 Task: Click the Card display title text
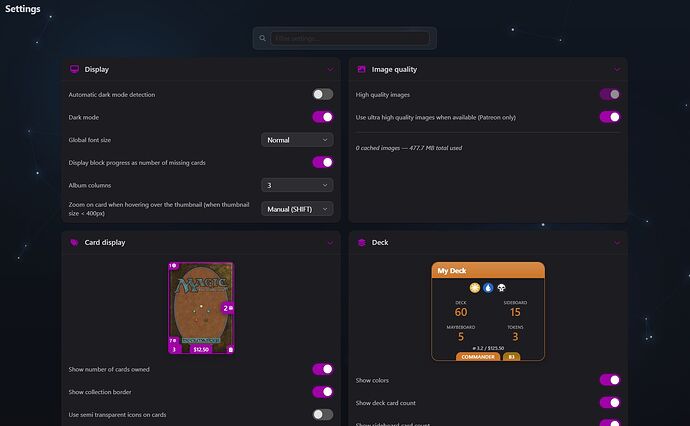point(105,242)
